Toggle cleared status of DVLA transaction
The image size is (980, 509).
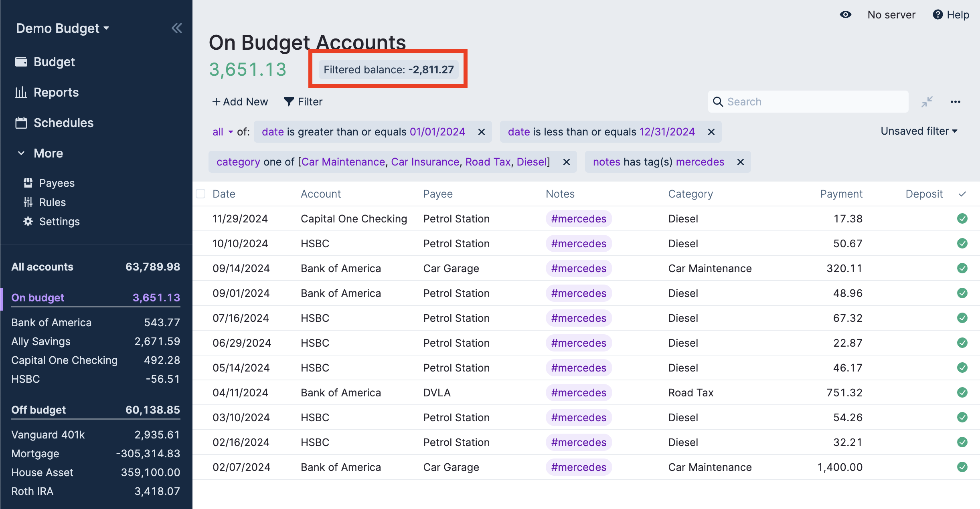tap(962, 393)
